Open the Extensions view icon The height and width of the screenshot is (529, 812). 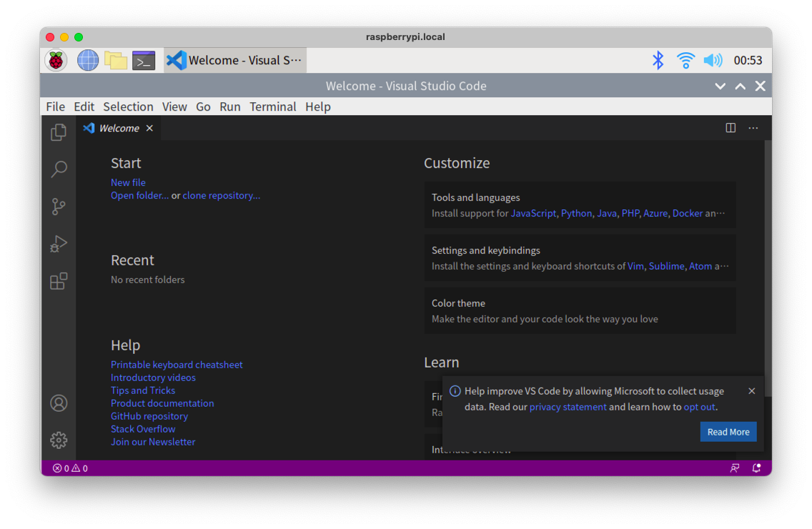tap(59, 281)
